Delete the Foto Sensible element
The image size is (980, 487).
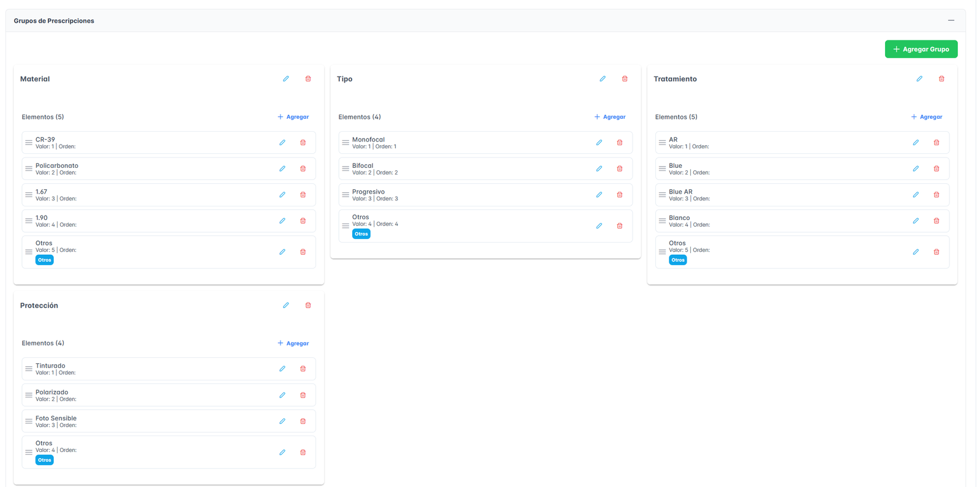[x=303, y=421]
